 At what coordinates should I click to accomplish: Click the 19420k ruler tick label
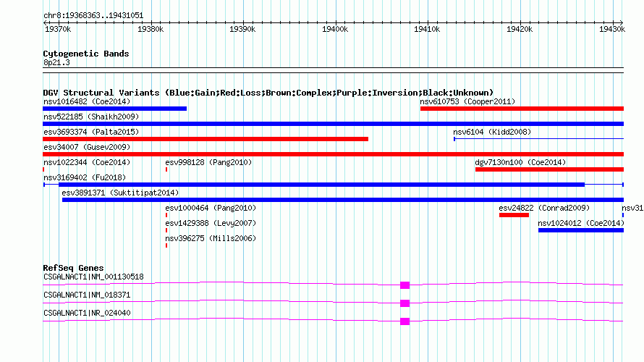tap(520, 29)
